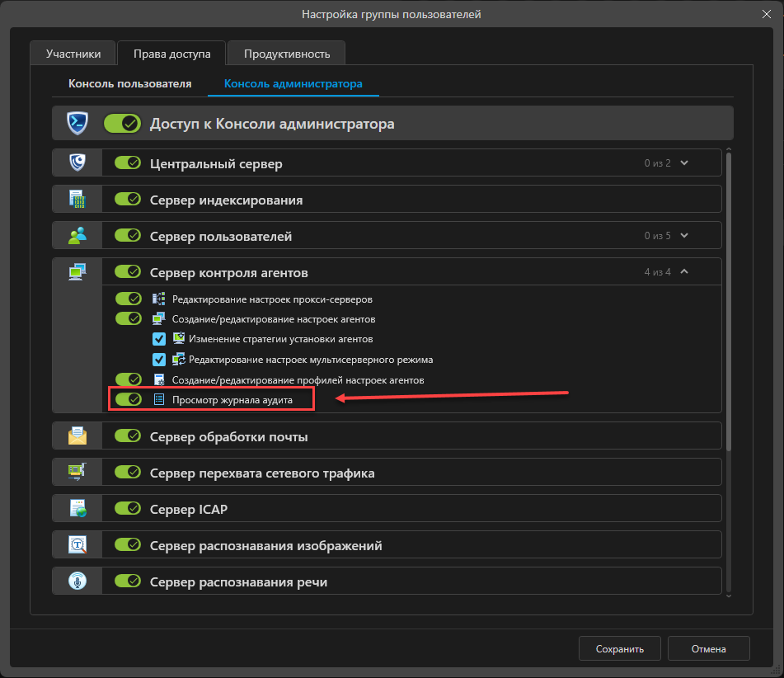The width and height of the screenshot is (784, 678).
Task: Click the Indexing Server icon
Action: 77,200
